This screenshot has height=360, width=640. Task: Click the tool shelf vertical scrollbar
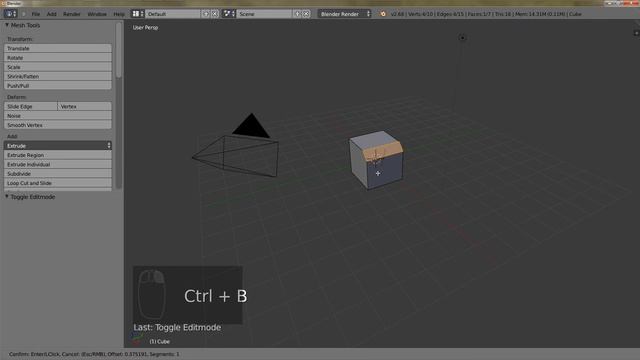pos(119,50)
